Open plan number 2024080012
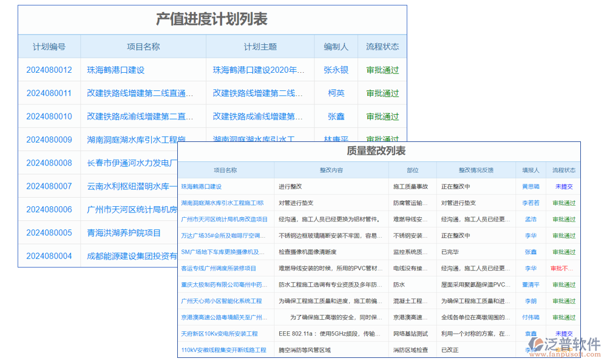Screen dimensions: 607x364 (x=49, y=70)
